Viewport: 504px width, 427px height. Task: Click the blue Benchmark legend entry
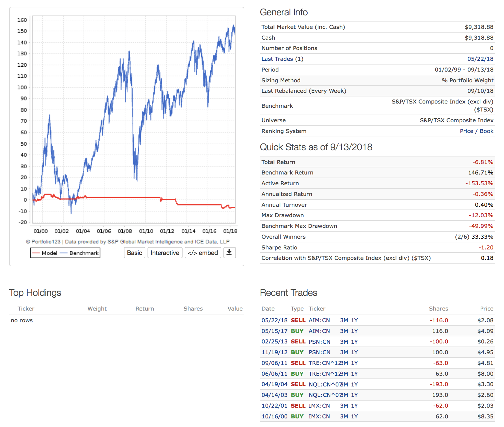click(x=81, y=253)
